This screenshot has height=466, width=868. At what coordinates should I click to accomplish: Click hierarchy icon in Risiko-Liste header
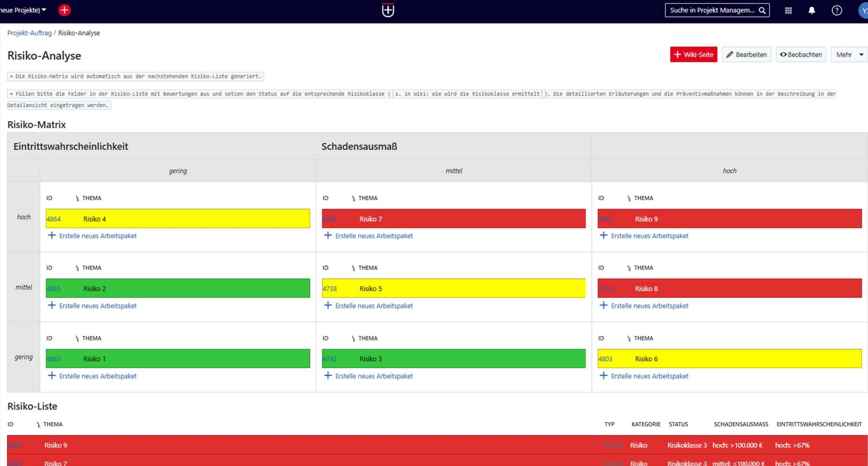coord(39,425)
